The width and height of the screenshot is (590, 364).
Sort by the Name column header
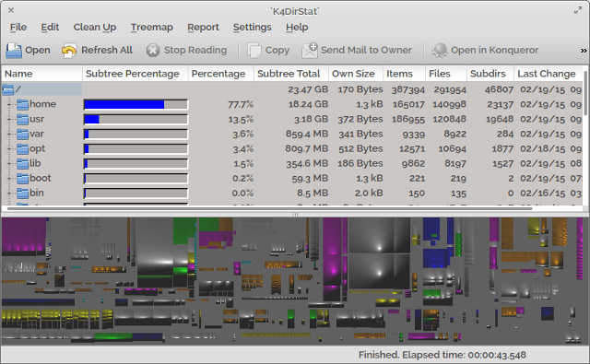tap(41, 74)
